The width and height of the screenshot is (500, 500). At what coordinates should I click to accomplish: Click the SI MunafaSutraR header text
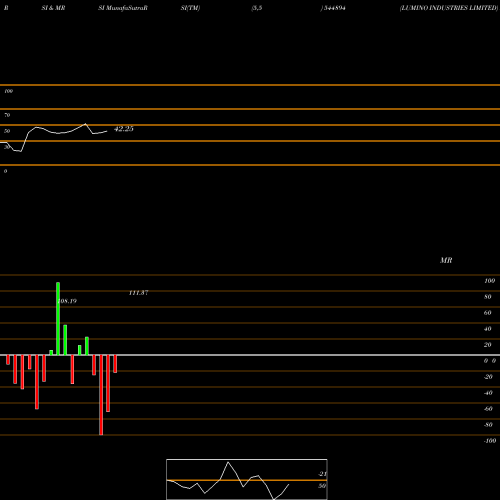point(123,8)
